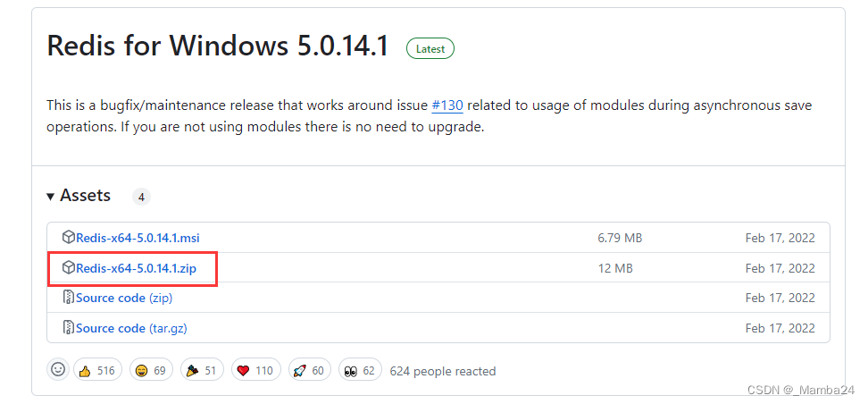Toggle the laugh emoji reaction
The width and height of the screenshot is (868, 404).
click(x=151, y=370)
